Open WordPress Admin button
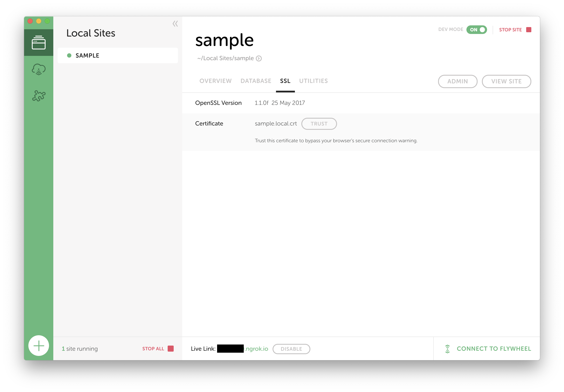Viewport: 564px width, 392px height. coord(458,81)
